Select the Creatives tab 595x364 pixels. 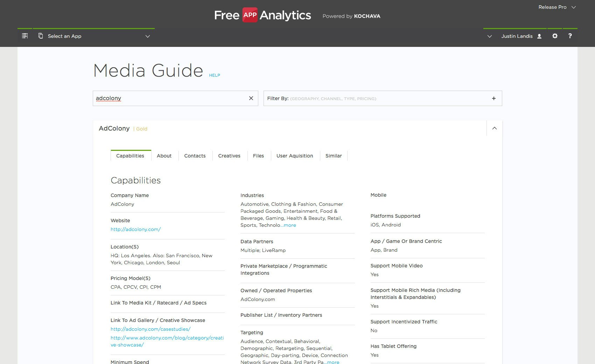click(229, 156)
